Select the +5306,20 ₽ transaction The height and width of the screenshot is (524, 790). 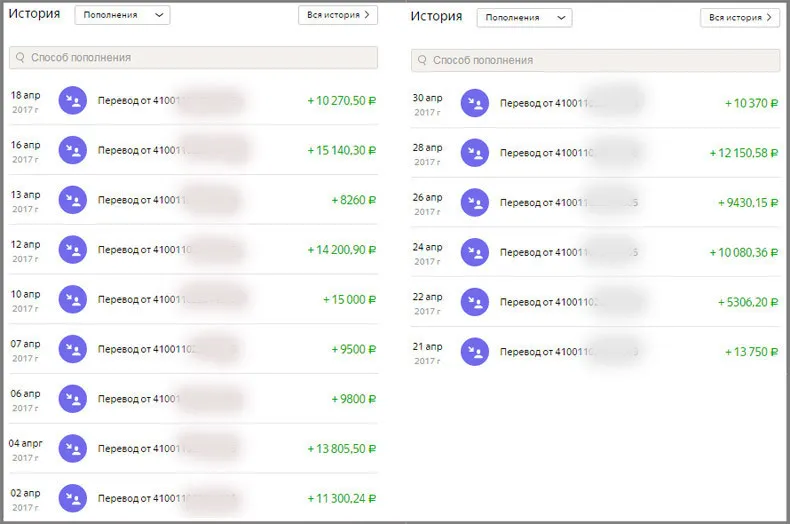747,302
